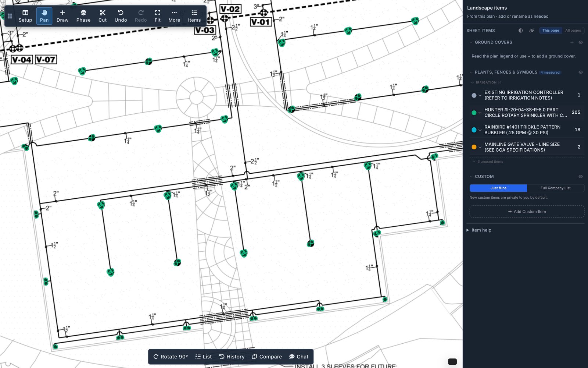This screenshot has height=368, width=588.
Task: Choose the Cut scissors tool
Action: tap(103, 16)
